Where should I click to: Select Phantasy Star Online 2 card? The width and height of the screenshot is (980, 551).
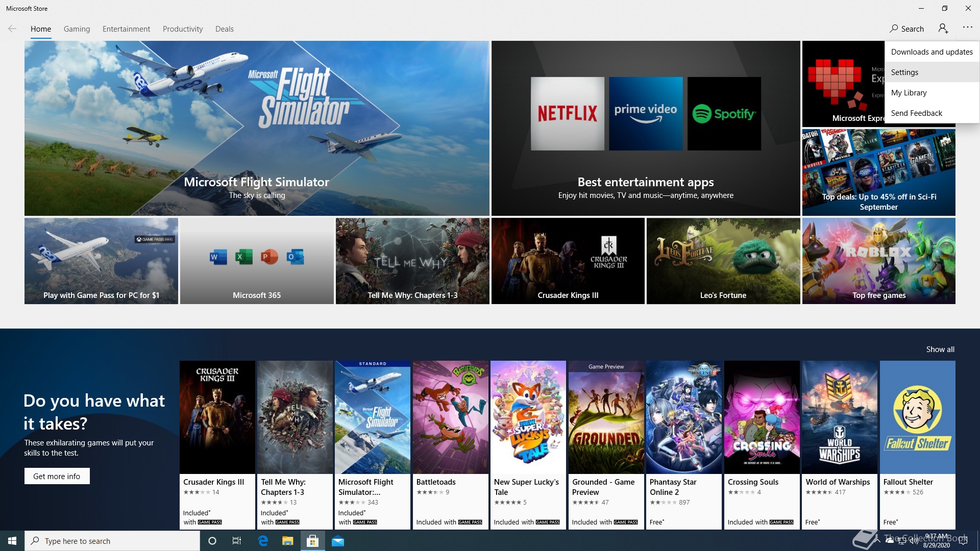(x=684, y=445)
